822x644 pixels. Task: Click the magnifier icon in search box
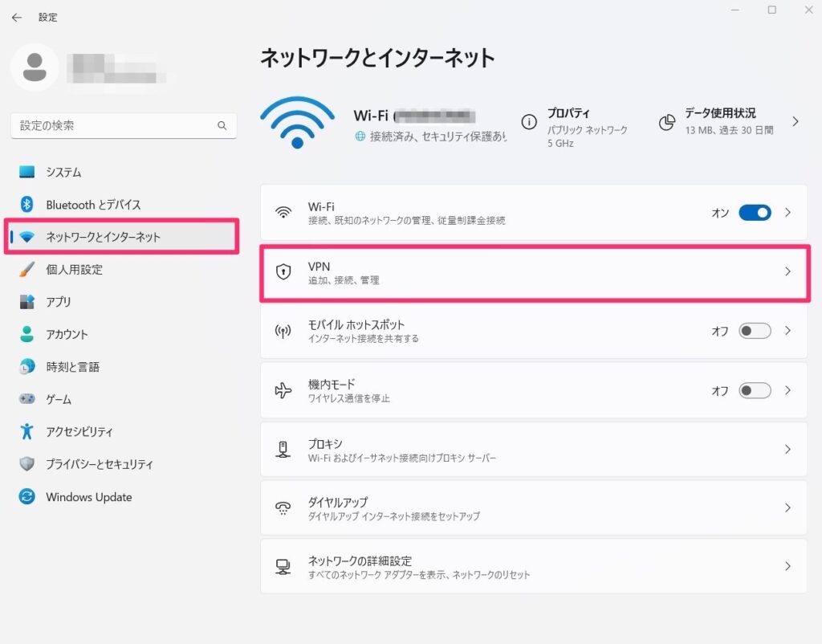[x=222, y=126]
